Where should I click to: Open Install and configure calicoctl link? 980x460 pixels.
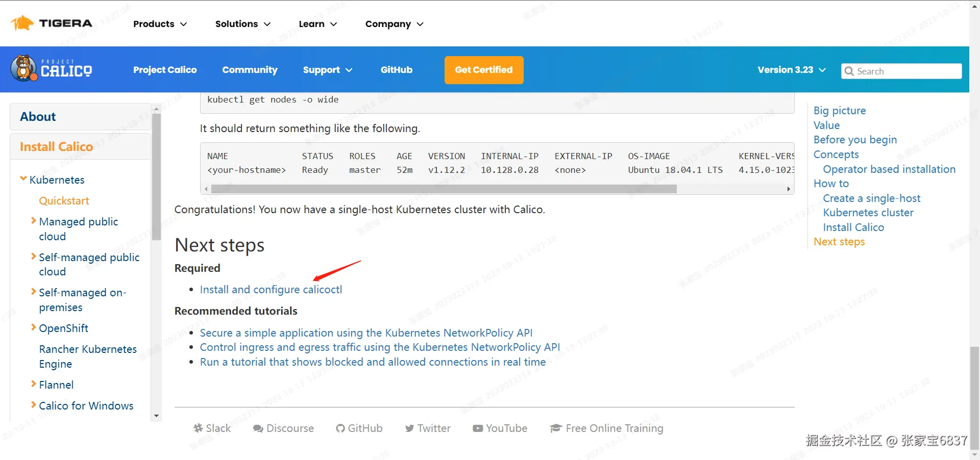(x=271, y=290)
